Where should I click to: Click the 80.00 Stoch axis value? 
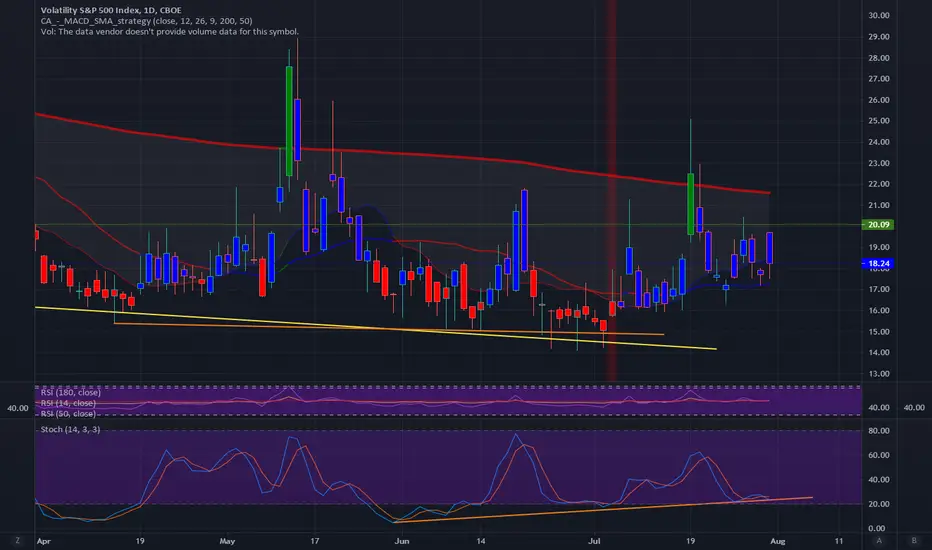coord(879,430)
